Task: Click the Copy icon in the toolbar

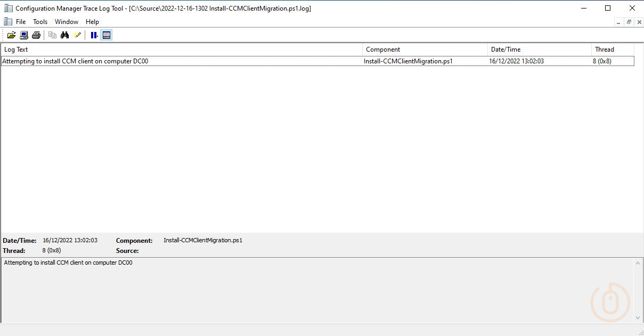Action: click(x=52, y=35)
